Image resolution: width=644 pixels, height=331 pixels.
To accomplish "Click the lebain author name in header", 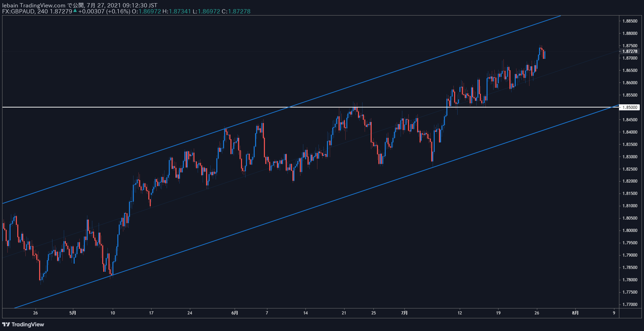I will point(10,5).
